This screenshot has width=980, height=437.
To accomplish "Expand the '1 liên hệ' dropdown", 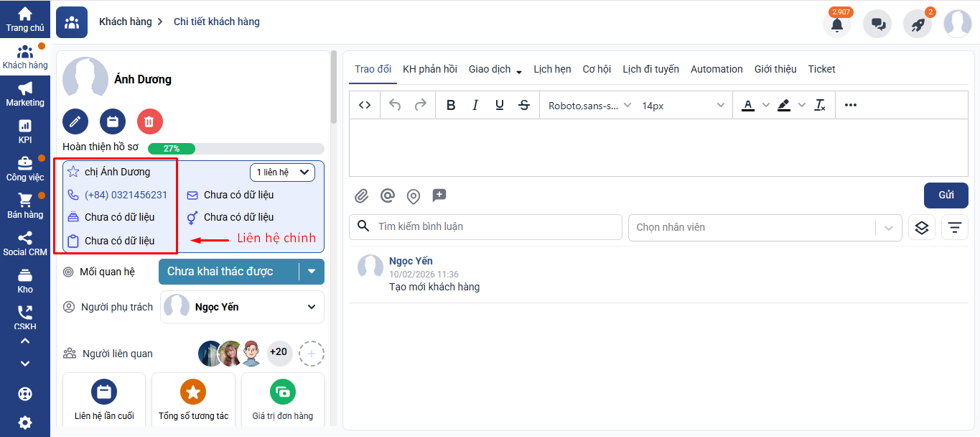I will coord(283,172).
